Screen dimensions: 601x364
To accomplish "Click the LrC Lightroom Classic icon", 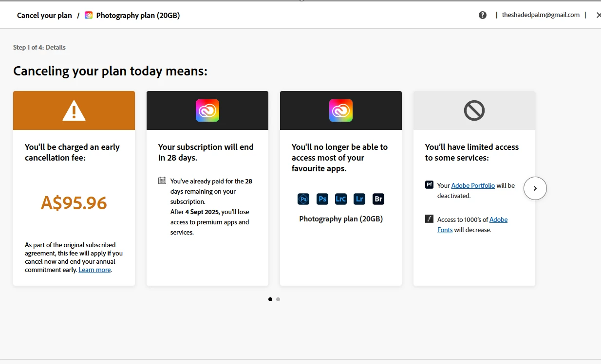I will pos(341,199).
